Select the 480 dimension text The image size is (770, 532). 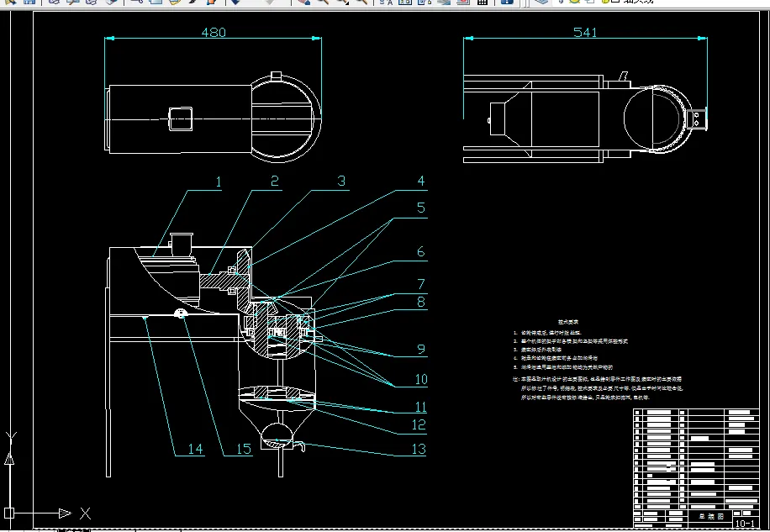click(214, 33)
